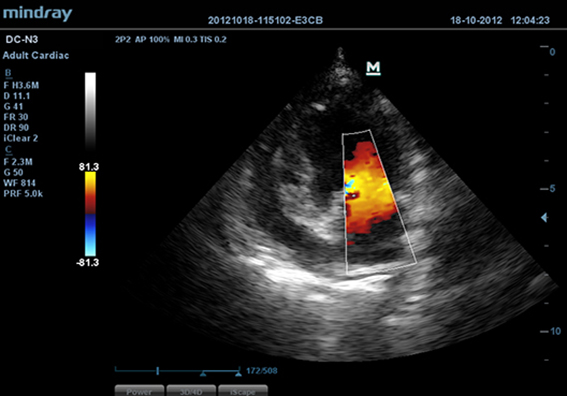
Task: Open the iScape panoramic mode button
Action: click(x=243, y=391)
